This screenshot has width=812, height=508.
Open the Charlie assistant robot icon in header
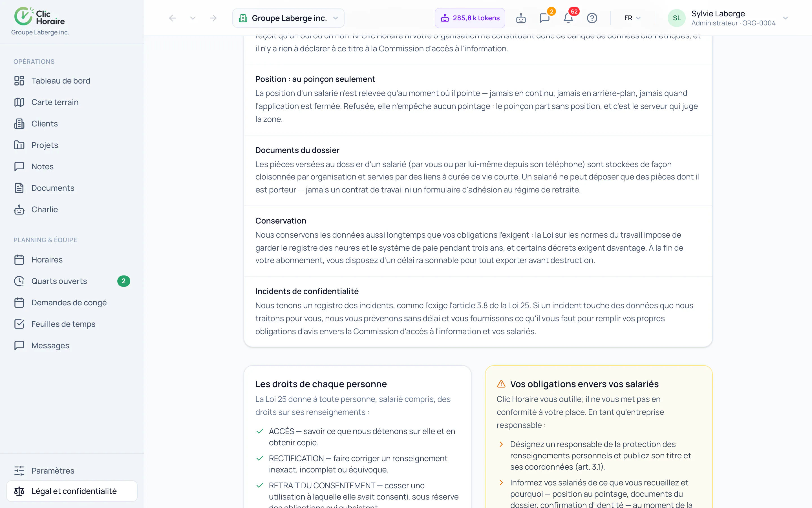pos(521,18)
